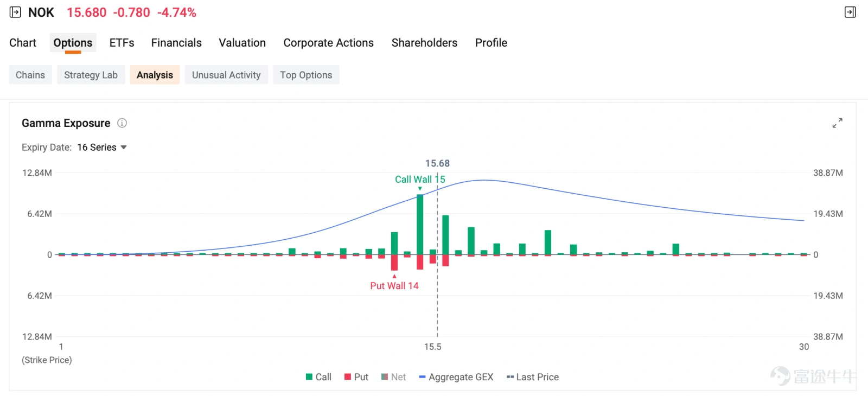Open the Gamma Exposure info icon

tap(122, 123)
